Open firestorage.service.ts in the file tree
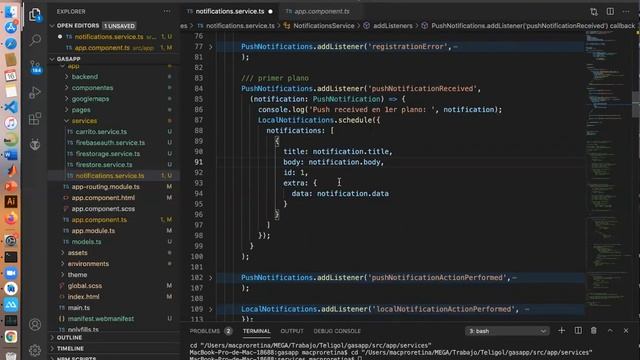This screenshot has width=640, height=360. pos(108,154)
